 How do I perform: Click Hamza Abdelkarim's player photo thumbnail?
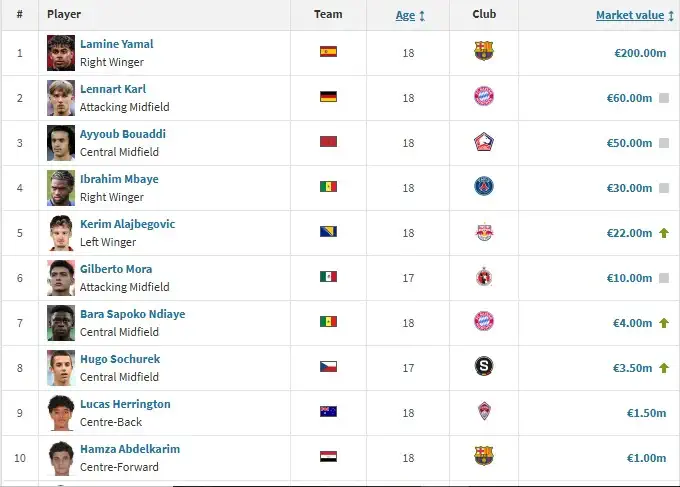click(61, 458)
